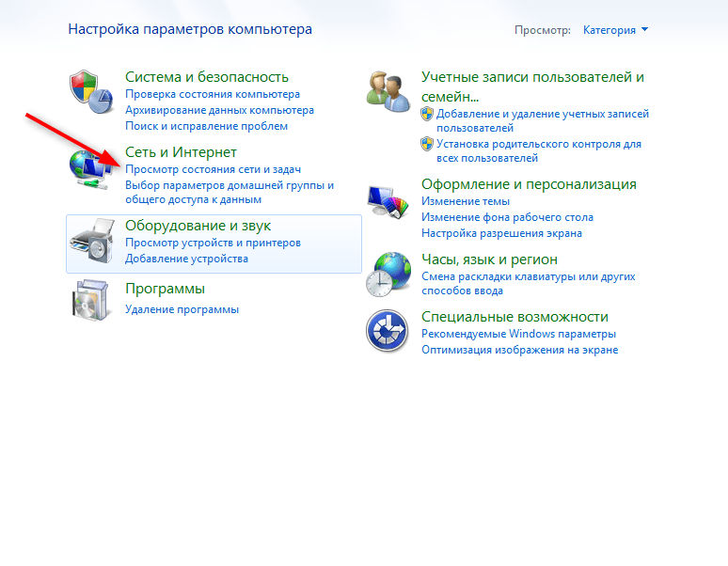Screen dimensions: 728x566
Task: Click Добавление и удаление учетных записей пользователей text
Action: (x=543, y=120)
